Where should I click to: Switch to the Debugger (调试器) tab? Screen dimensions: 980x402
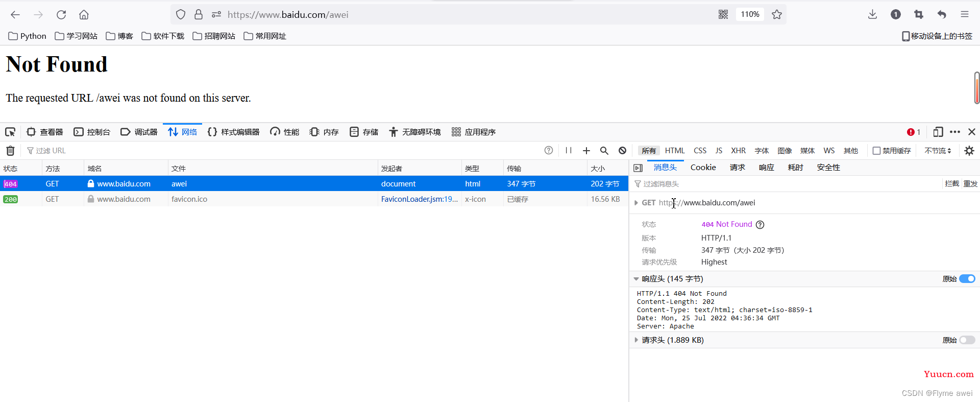139,132
